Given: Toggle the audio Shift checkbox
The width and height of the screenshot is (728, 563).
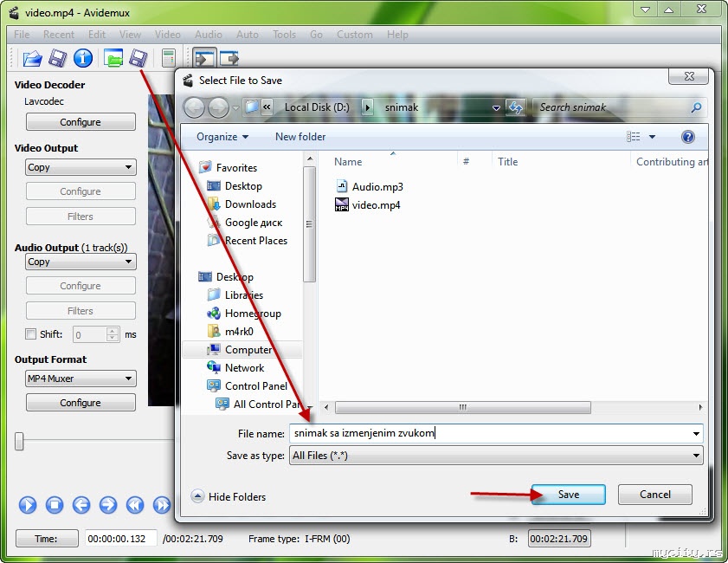Looking at the screenshot, I should [x=30, y=334].
